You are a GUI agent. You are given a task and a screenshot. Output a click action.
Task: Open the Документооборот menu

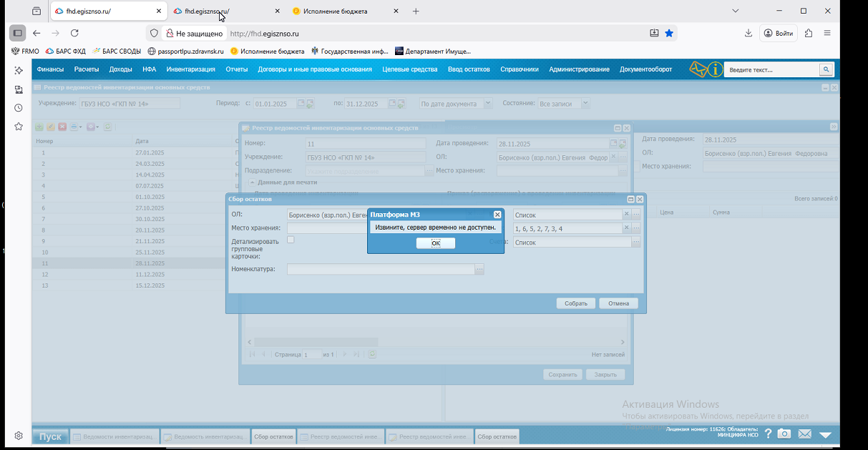point(646,69)
